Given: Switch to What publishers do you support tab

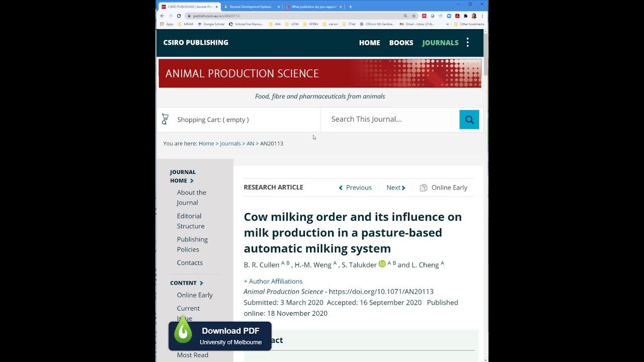Looking at the screenshot, I should click(x=313, y=7).
